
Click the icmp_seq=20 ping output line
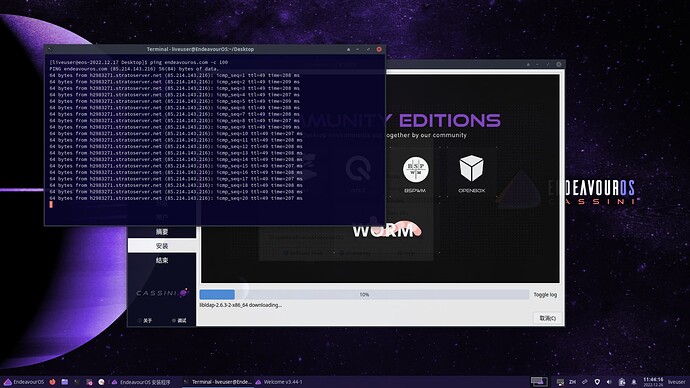[x=176, y=198]
